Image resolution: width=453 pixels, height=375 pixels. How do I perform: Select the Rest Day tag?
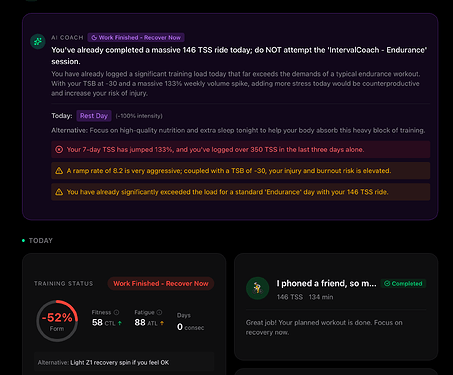94,116
